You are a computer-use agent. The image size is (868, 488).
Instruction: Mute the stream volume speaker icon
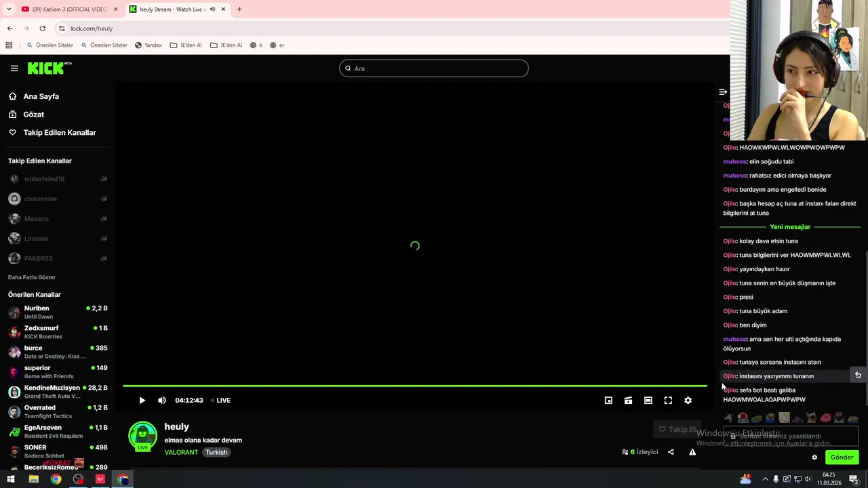[x=162, y=400]
